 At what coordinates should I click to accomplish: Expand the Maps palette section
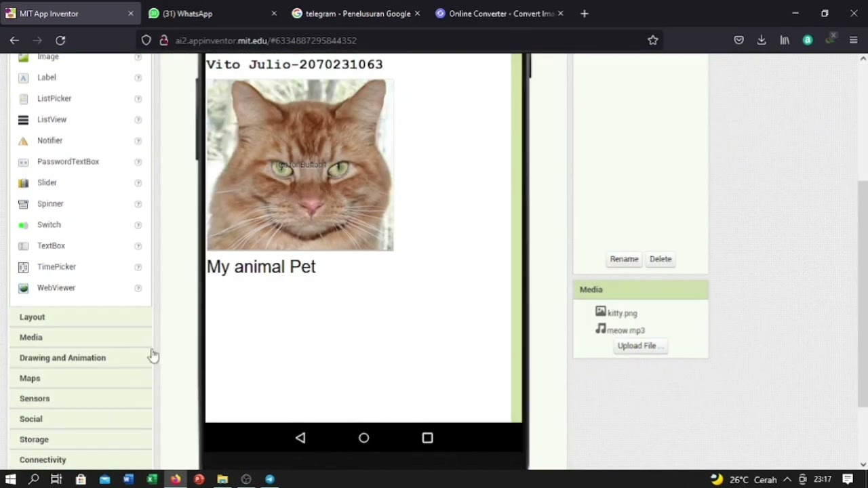pyautogui.click(x=81, y=378)
